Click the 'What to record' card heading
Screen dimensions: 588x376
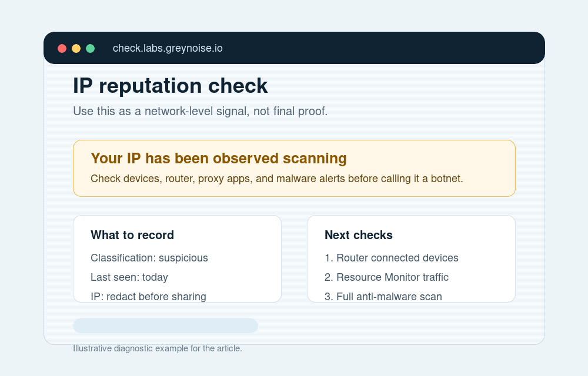(132, 235)
